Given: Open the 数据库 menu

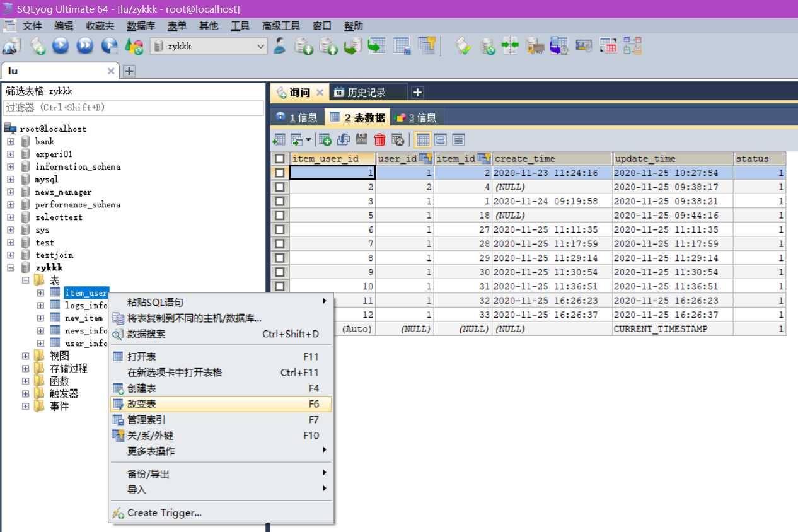Looking at the screenshot, I should [x=141, y=26].
